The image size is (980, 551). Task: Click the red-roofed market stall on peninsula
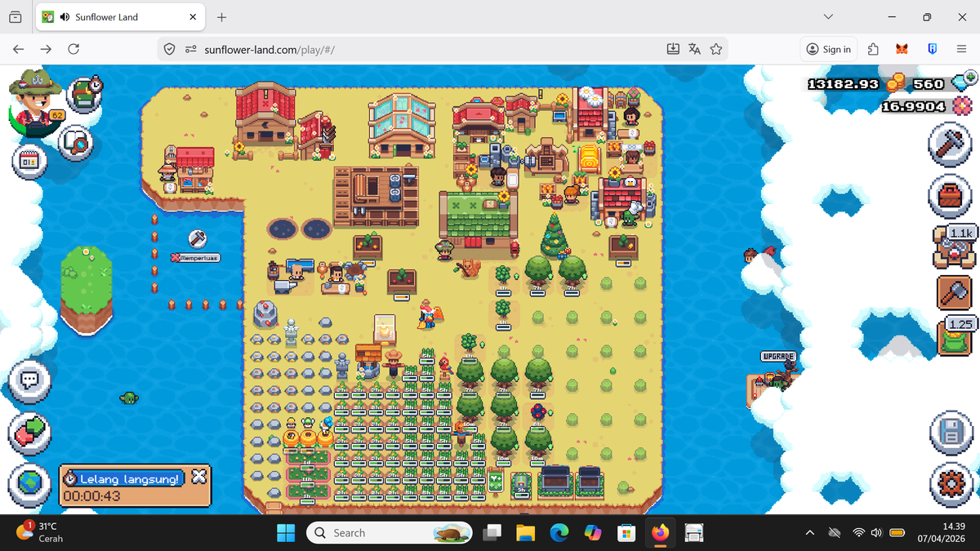[x=194, y=169]
